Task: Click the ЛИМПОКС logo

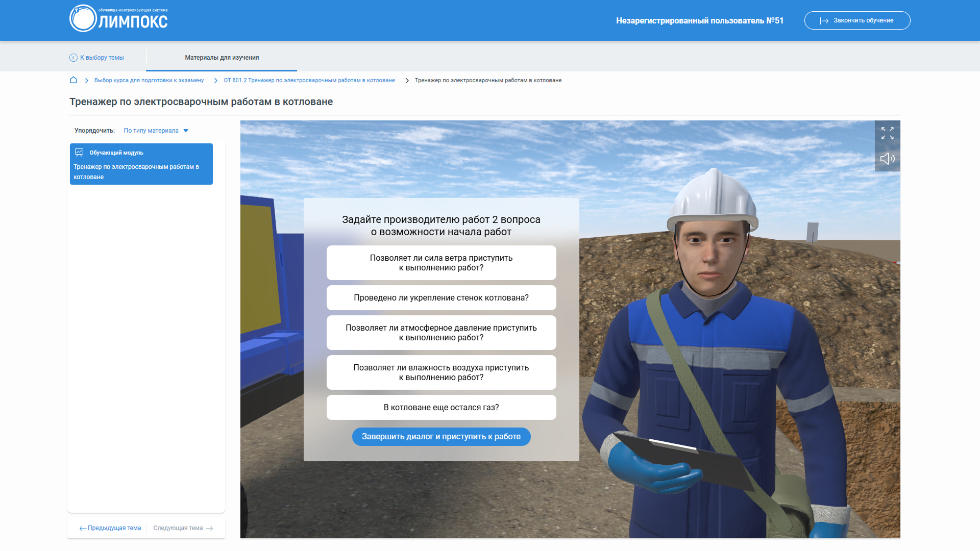Action: pos(118,19)
